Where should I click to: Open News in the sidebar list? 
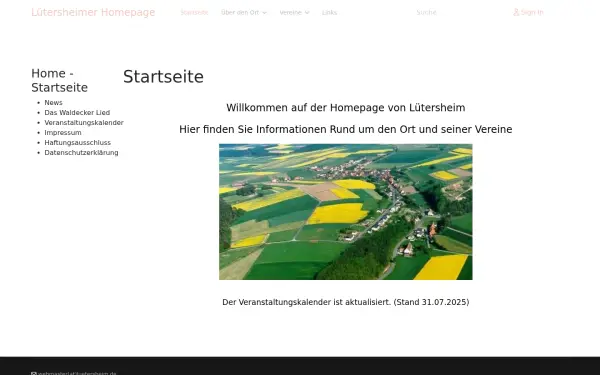(x=53, y=103)
